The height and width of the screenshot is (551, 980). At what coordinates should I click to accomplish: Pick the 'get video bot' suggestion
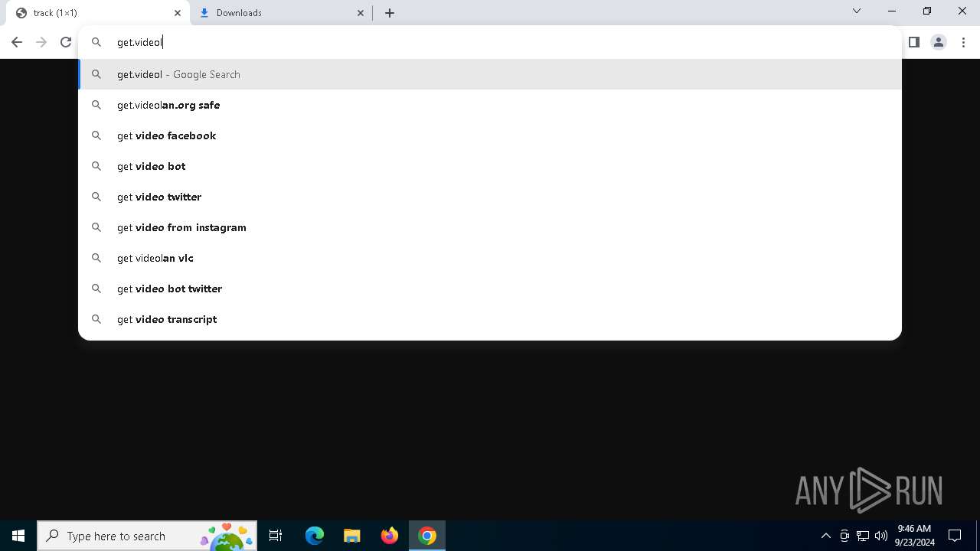click(x=490, y=166)
